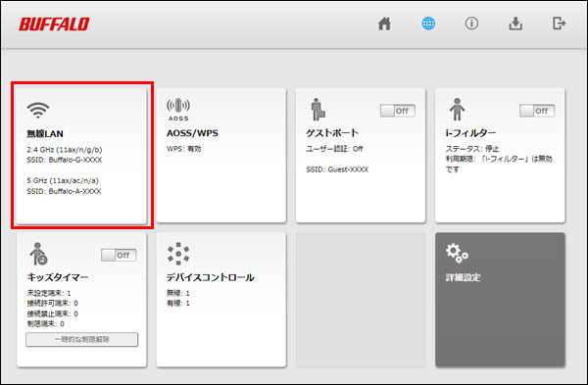Viewport: 588px width, 385px height.
Task: Show the information circle icon
Action: pyautogui.click(x=471, y=24)
